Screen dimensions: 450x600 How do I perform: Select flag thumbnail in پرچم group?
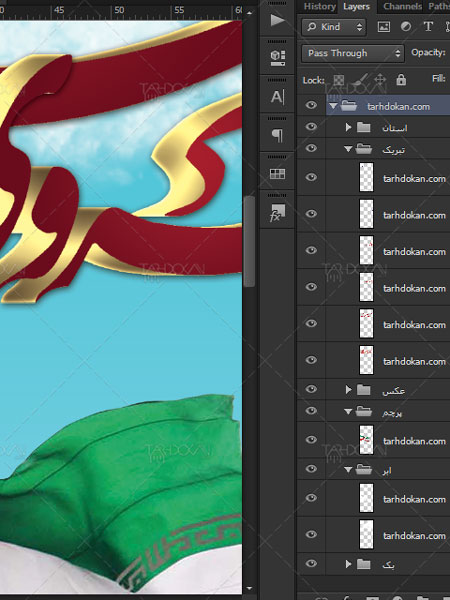coord(366,440)
